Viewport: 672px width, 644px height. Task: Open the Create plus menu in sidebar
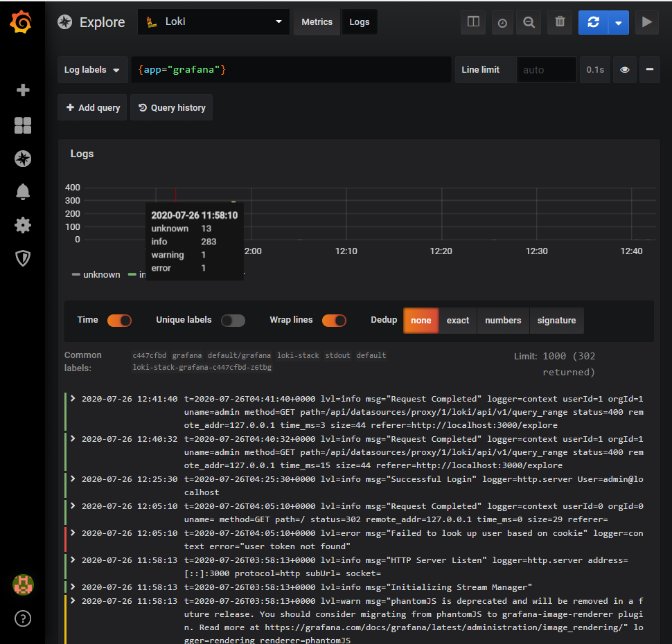coord(23,90)
